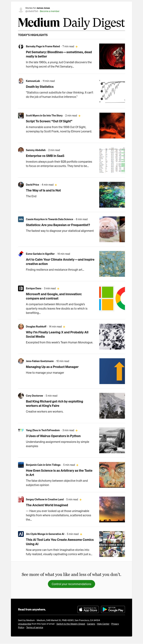Read Enterprise vs SMB in SaaS
The image size is (143, 644).
click(45, 156)
